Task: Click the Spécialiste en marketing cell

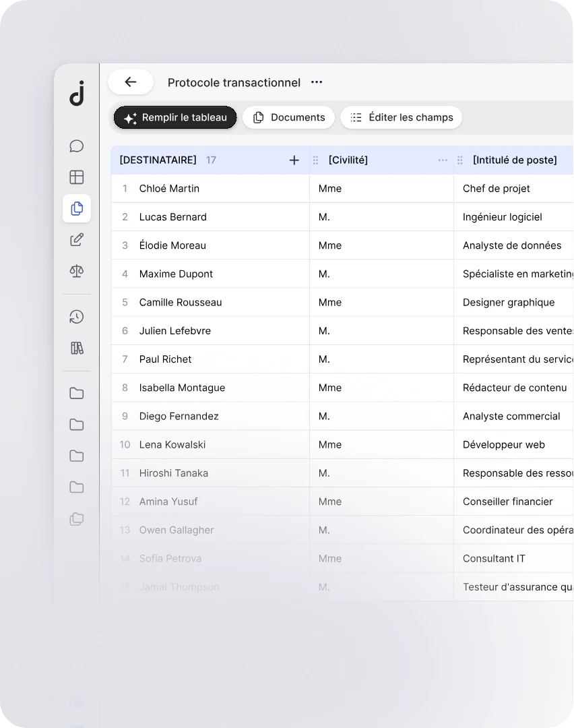Action: click(513, 274)
